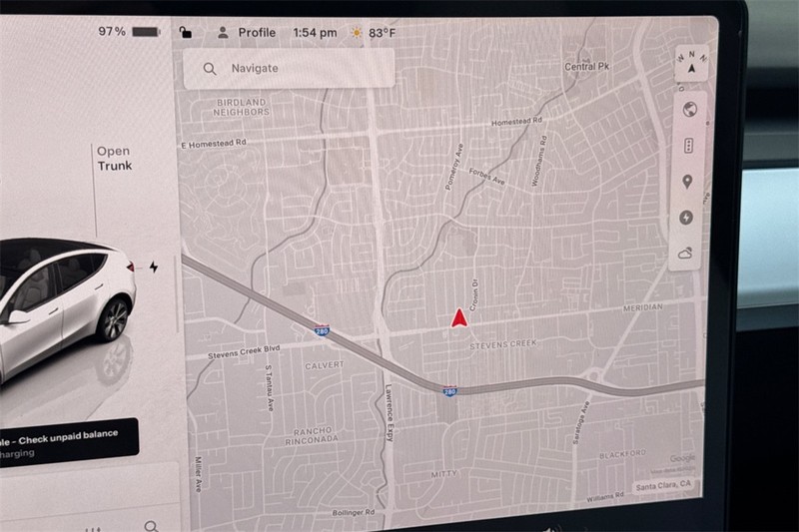Show map pin points of interest

point(687,182)
